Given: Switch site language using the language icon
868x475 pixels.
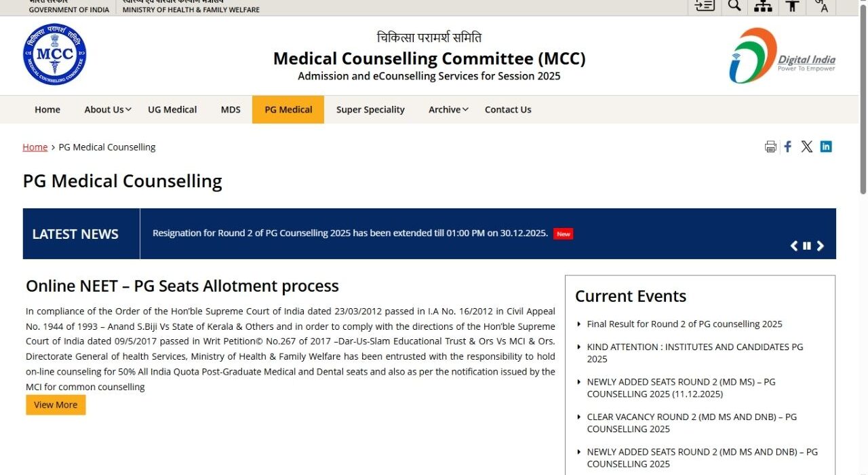Looking at the screenshot, I should [821, 5].
